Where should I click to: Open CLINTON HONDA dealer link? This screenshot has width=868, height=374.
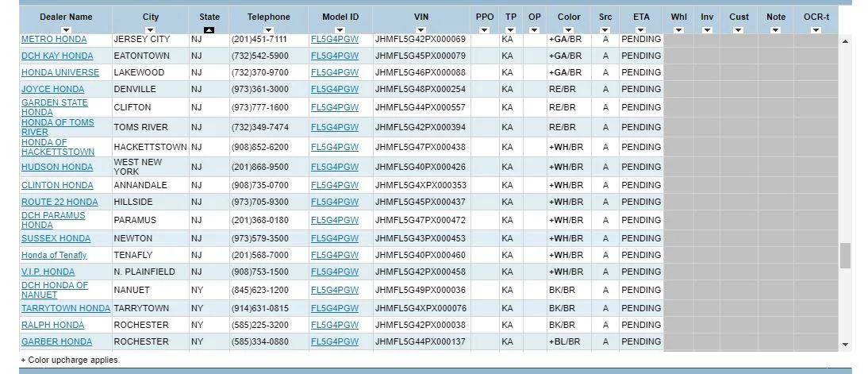pos(58,185)
